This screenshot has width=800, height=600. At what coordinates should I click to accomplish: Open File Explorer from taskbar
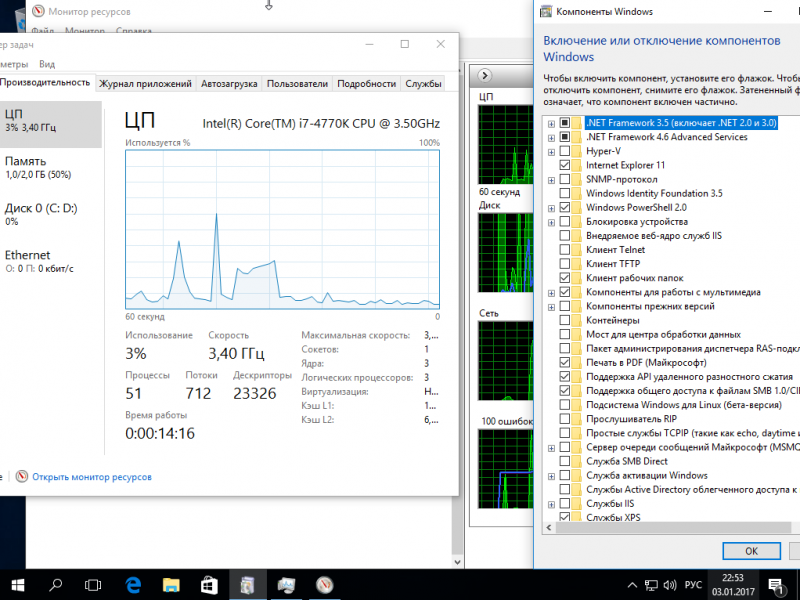pyautogui.click(x=171, y=585)
